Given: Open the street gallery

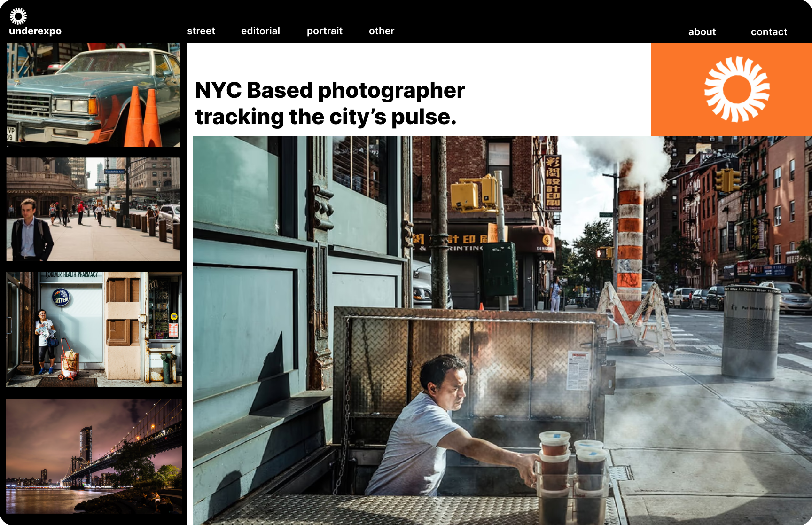Looking at the screenshot, I should pyautogui.click(x=201, y=31).
